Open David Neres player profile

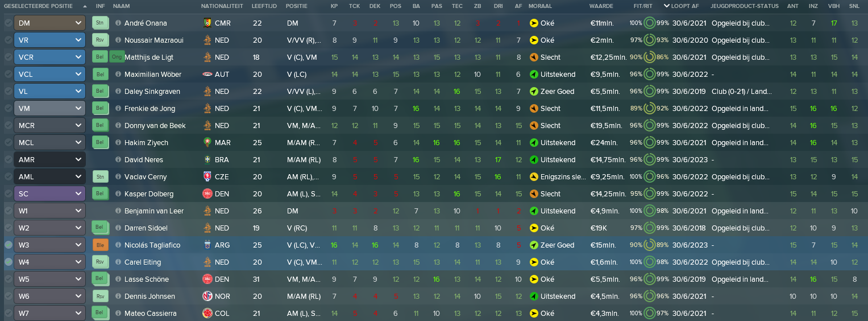coord(143,160)
